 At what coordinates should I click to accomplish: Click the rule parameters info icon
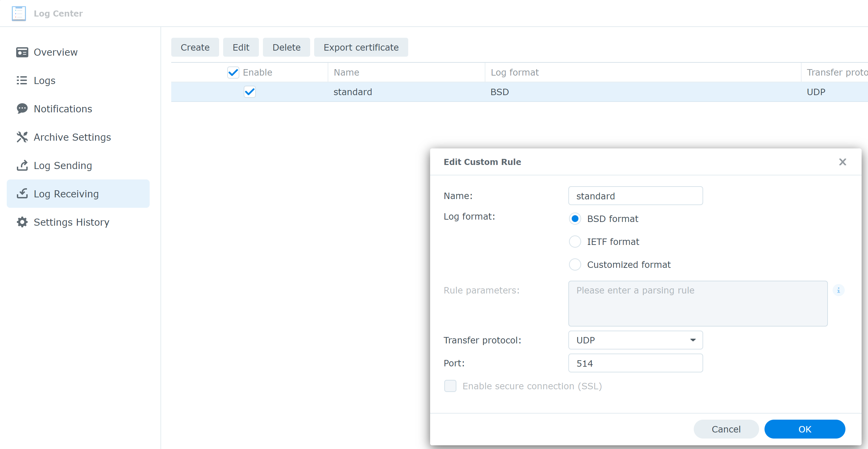pos(838,290)
